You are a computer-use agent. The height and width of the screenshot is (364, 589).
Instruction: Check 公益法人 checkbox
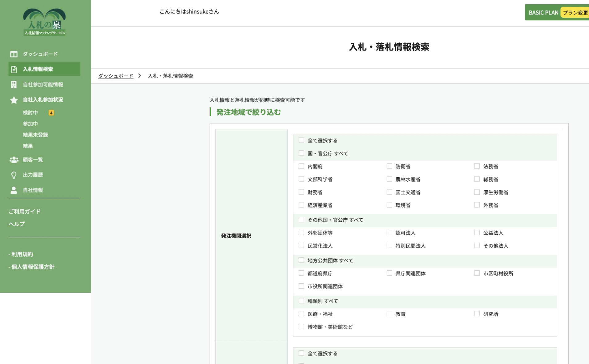[x=477, y=233]
